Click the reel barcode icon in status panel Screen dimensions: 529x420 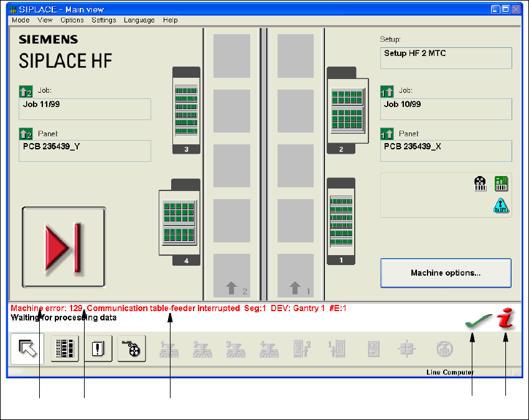click(480, 184)
